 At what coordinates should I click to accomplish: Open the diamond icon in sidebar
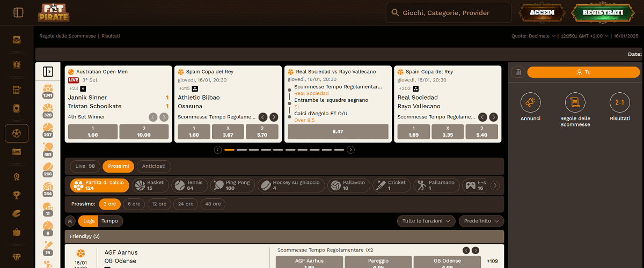coord(17,257)
